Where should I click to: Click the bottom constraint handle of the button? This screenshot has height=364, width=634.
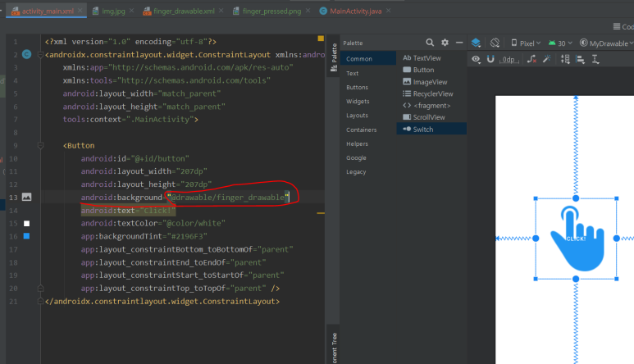576,279
